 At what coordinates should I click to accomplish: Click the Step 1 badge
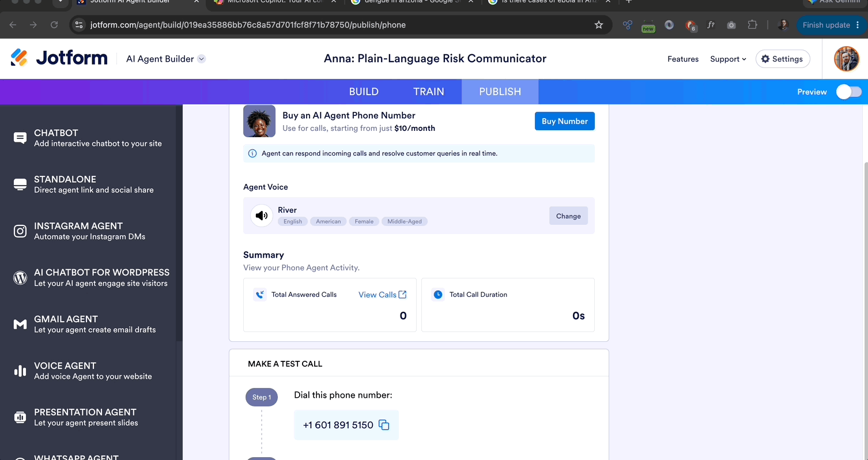coord(262,397)
